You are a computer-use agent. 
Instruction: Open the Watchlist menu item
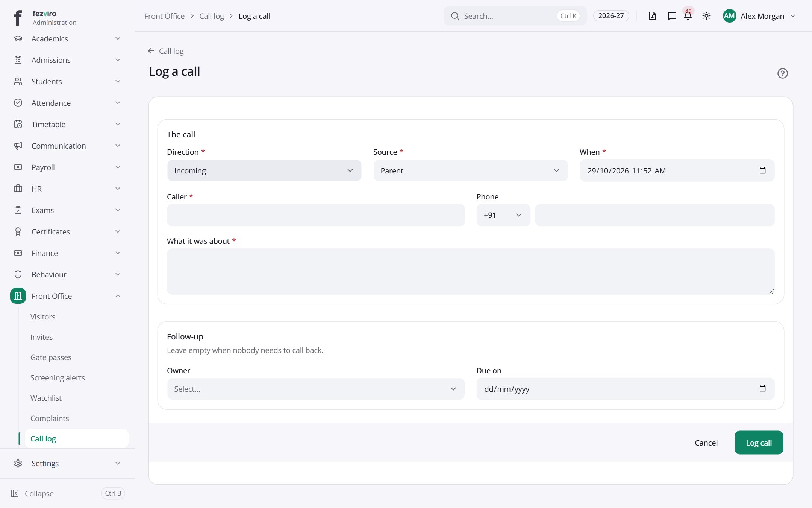point(46,398)
